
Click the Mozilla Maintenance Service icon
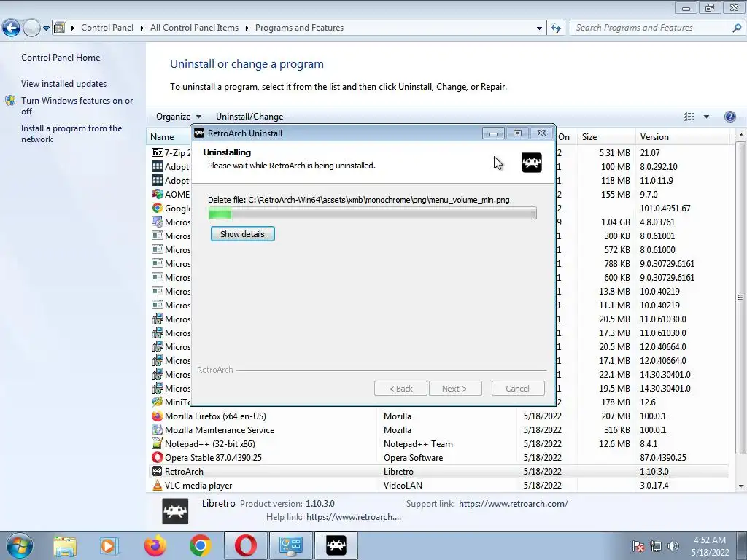pyautogui.click(x=158, y=430)
